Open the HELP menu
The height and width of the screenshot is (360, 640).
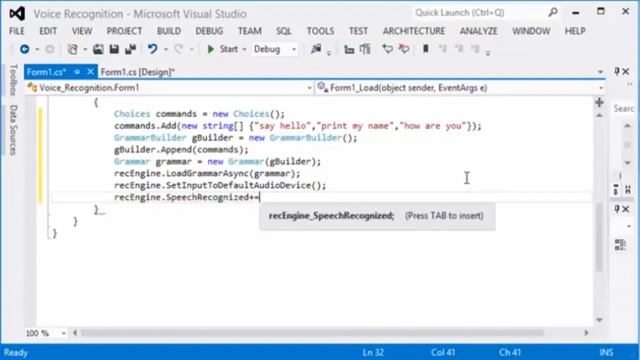(x=575, y=31)
